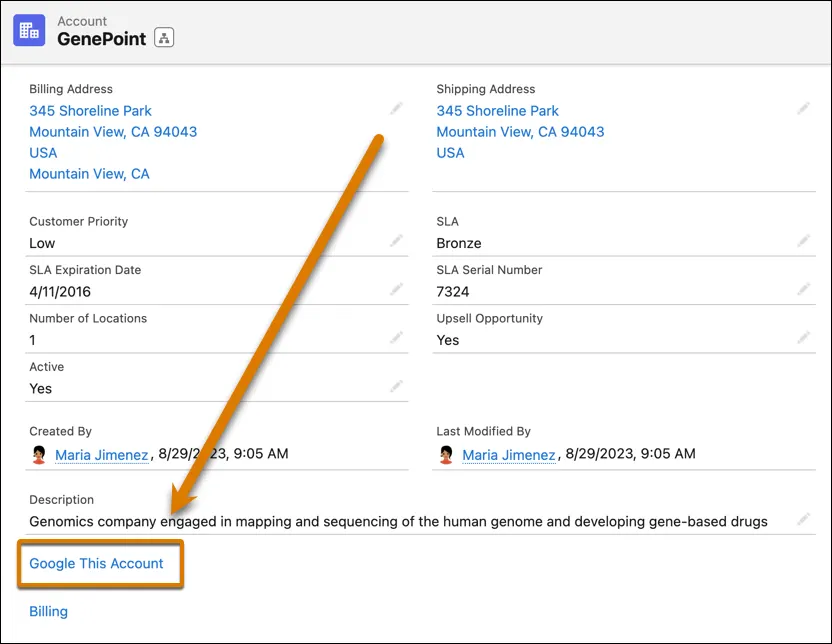Click the Upsell Opportunity edit pencil

pos(804,338)
